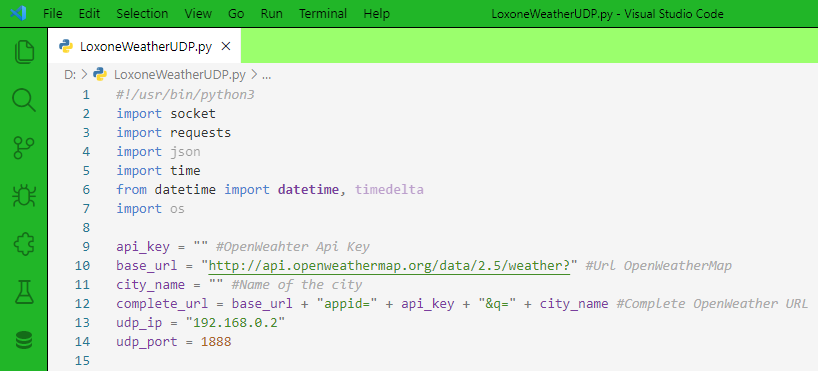Click the Python icon on the editor tab
The height and width of the screenshot is (371, 818).
[x=66, y=46]
